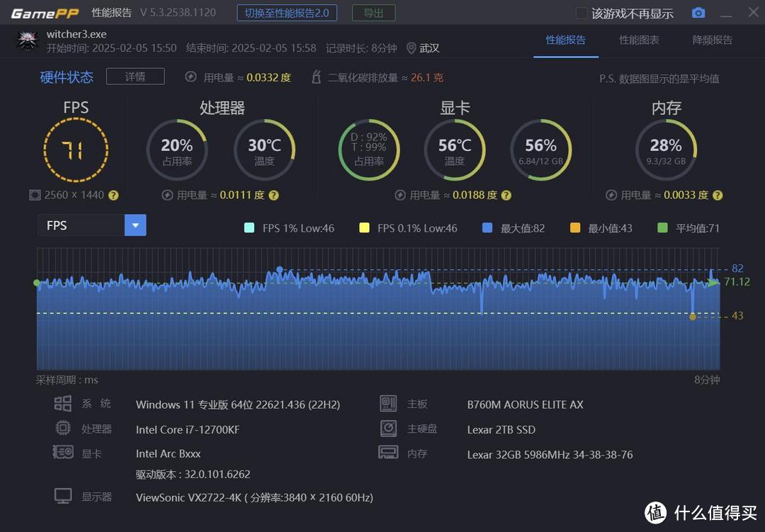Click the text Intel Arc Bxxx
This screenshot has height=532, width=765.
[x=169, y=453]
